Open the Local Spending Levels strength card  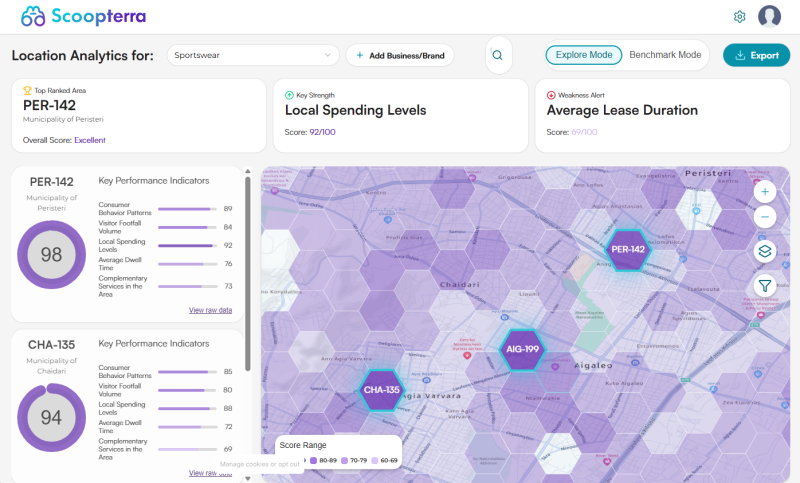400,116
